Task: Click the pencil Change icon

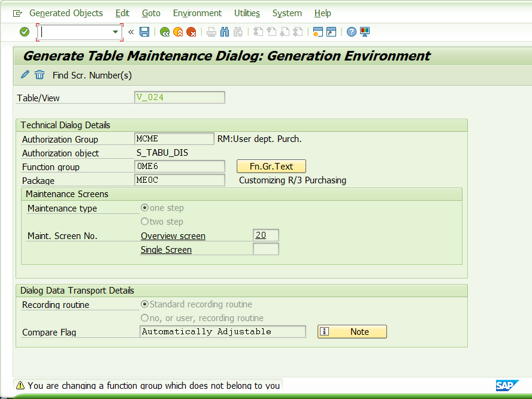Action: pos(25,75)
